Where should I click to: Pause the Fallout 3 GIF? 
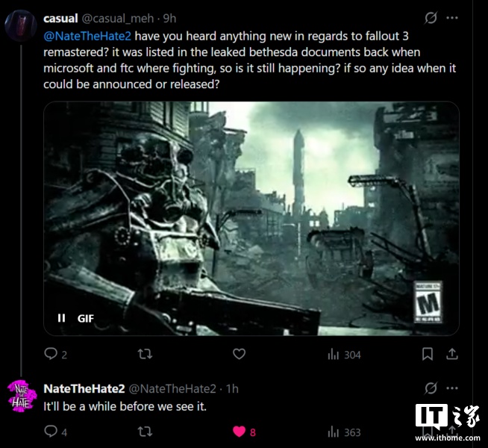(x=61, y=318)
